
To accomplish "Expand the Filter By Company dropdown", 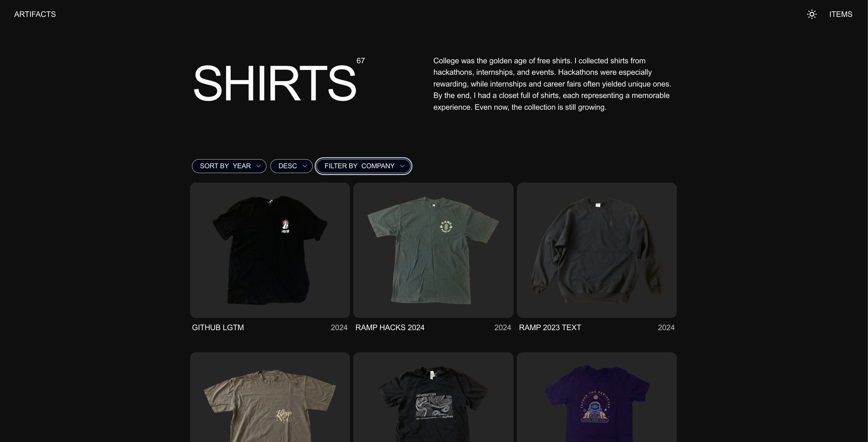I will [x=363, y=166].
